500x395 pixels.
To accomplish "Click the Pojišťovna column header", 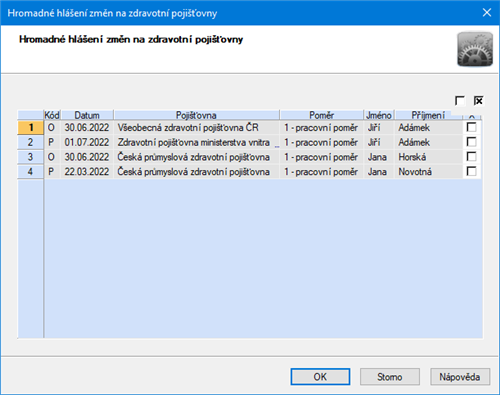I will tap(196, 115).
